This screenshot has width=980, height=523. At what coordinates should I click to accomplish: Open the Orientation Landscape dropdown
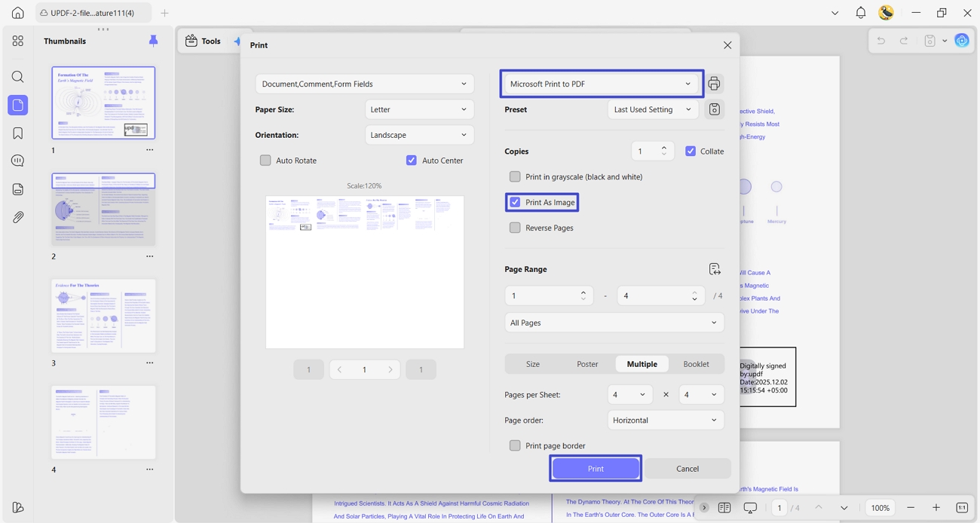(419, 135)
